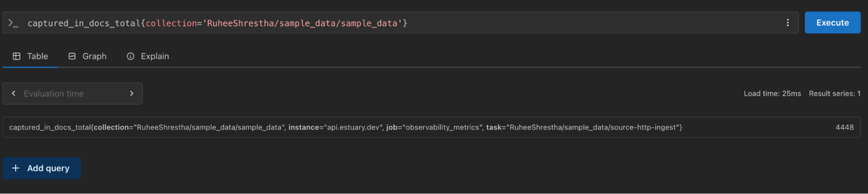Select the captured_in_docs_total result series row
The width and height of the screenshot is (868, 194).
(431, 127)
